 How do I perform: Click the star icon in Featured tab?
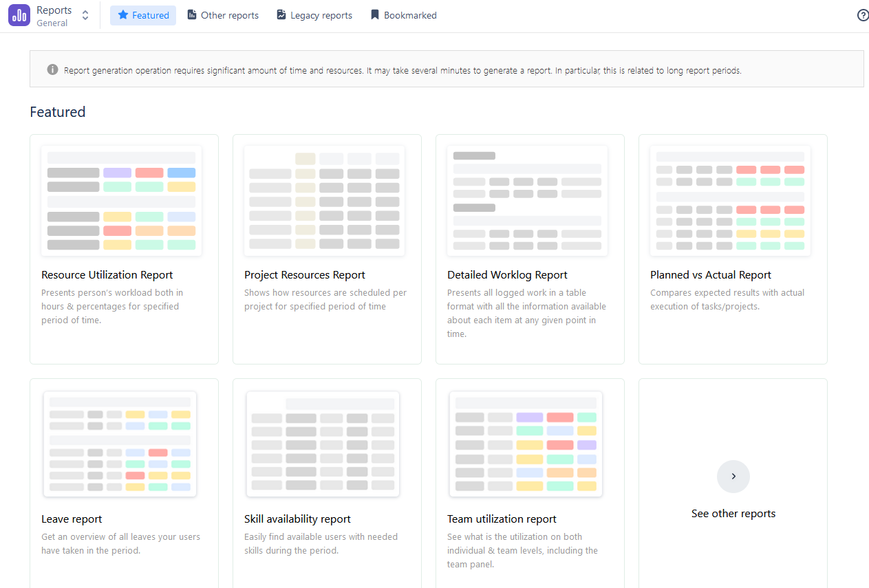[x=123, y=15]
